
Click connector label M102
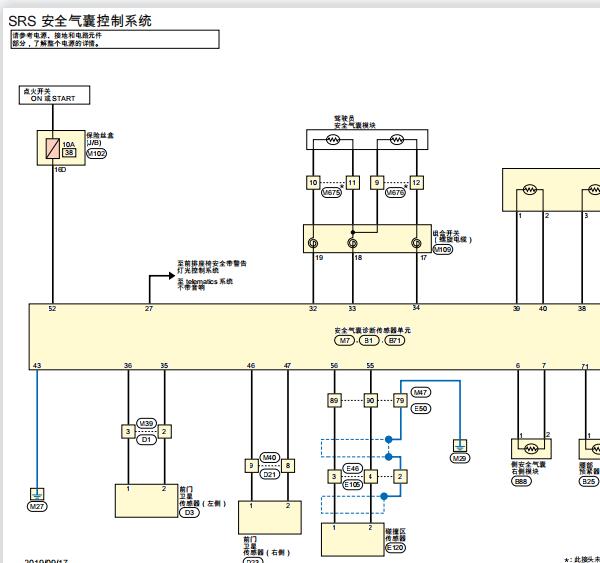point(96,153)
